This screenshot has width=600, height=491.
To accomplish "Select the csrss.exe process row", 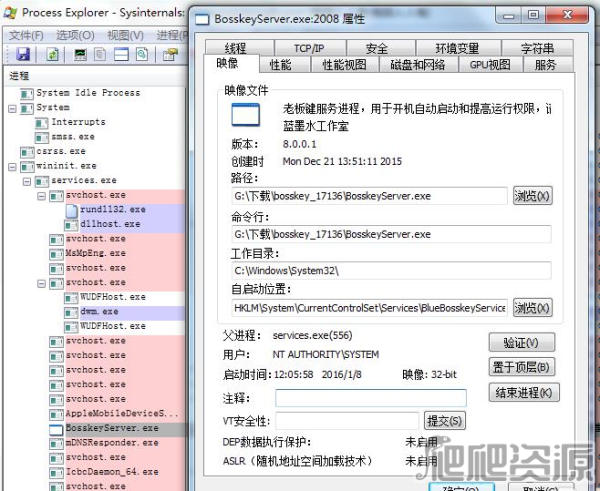I will coord(53,152).
